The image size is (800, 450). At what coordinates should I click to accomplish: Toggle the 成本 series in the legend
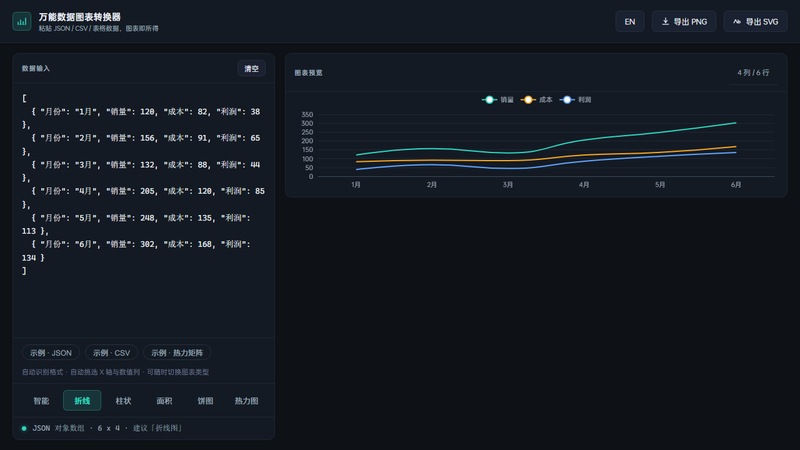pos(536,99)
